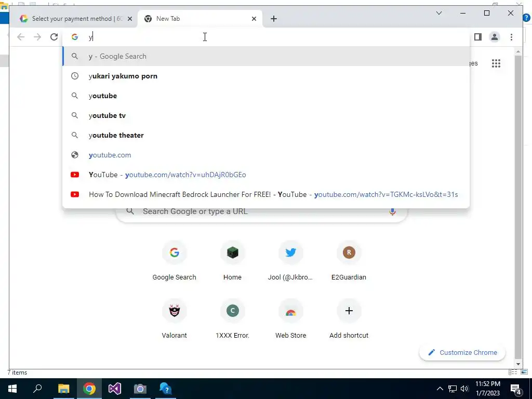The image size is (532, 399).
Task: Open the Windows Start menu
Action: point(12,389)
